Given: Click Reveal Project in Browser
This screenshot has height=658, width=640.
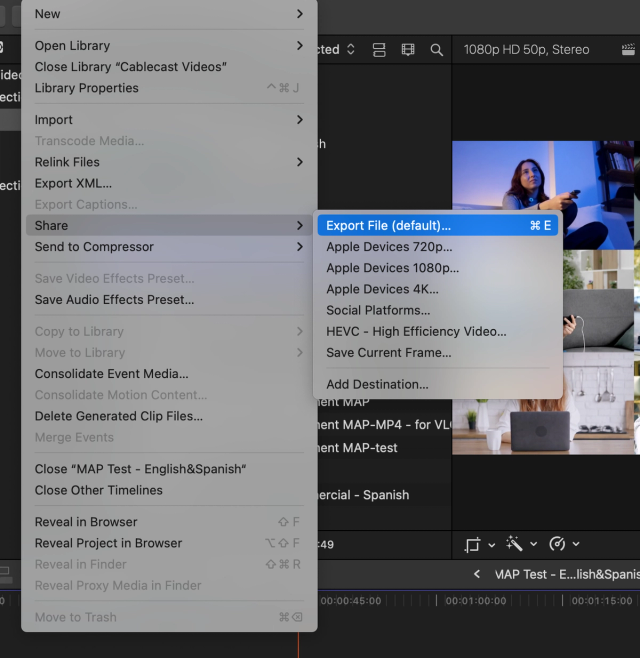Looking at the screenshot, I should pyautogui.click(x=108, y=543).
